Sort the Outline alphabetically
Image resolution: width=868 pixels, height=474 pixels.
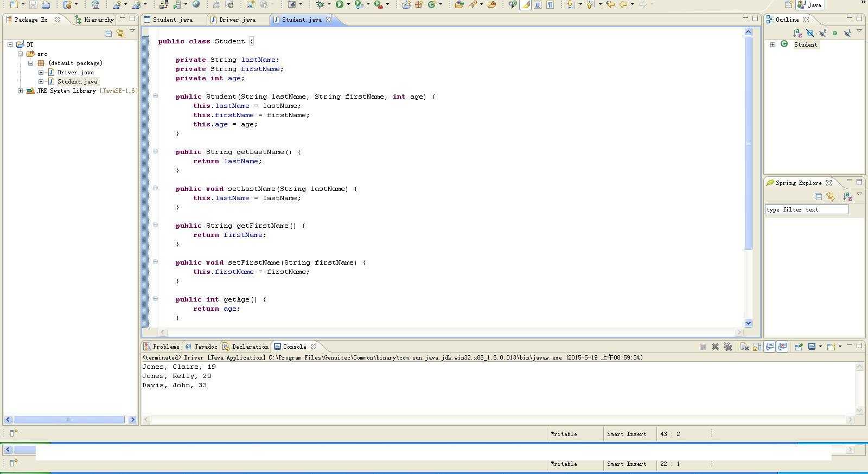pyautogui.click(x=797, y=33)
